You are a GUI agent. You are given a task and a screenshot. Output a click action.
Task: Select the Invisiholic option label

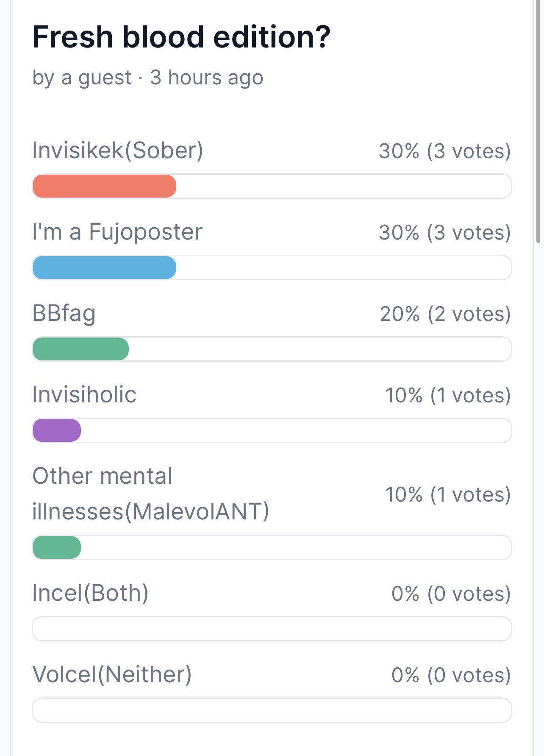(x=84, y=395)
